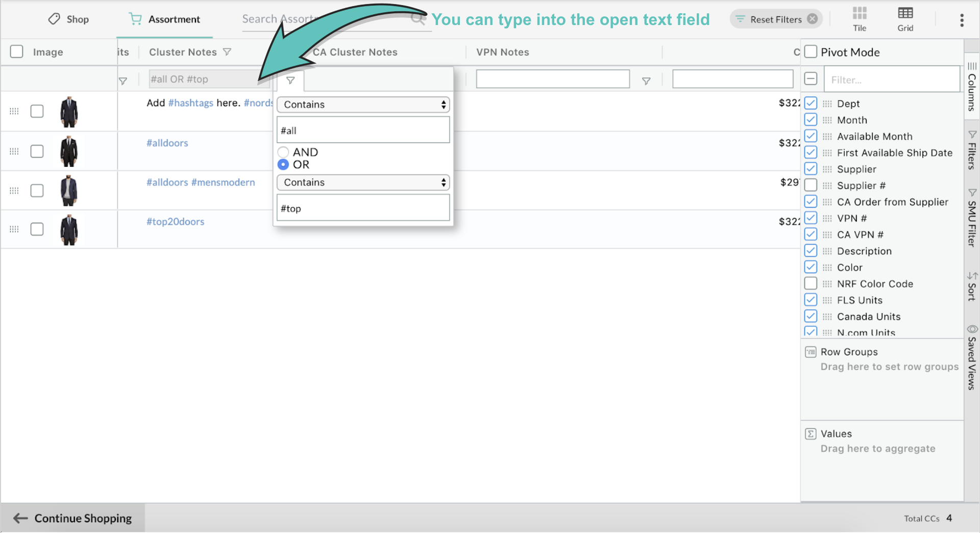Select the Assortment tab
Image resolution: width=980 pixels, height=533 pixels.
pos(164,19)
